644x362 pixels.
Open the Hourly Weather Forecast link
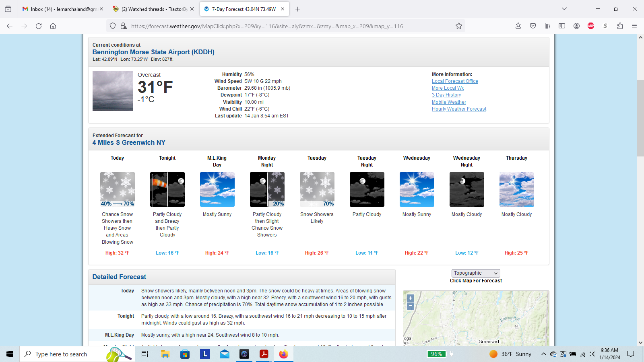click(459, 109)
